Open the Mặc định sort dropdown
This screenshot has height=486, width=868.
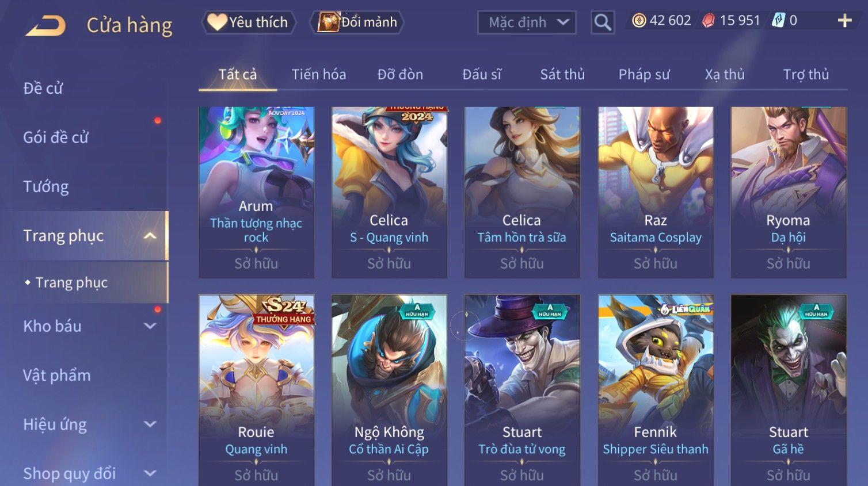[x=527, y=22]
